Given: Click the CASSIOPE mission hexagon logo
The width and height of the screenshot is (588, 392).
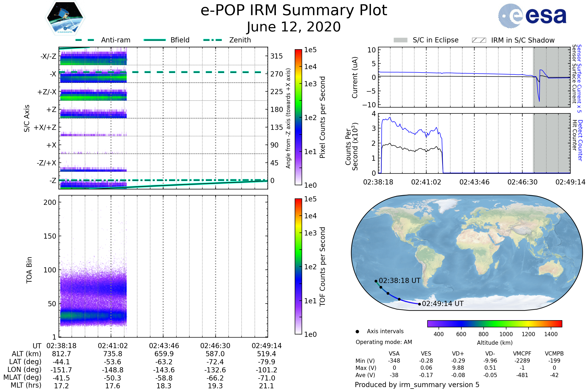Looking at the screenshot, I should tap(65, 18).
